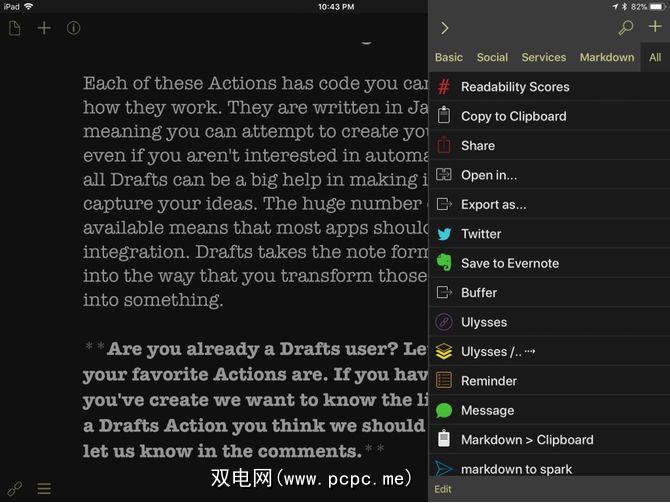This screenshot has width=670, height=503.
Task: Tap the status bar clock 10:43 PM
Action: click(336, 6)
